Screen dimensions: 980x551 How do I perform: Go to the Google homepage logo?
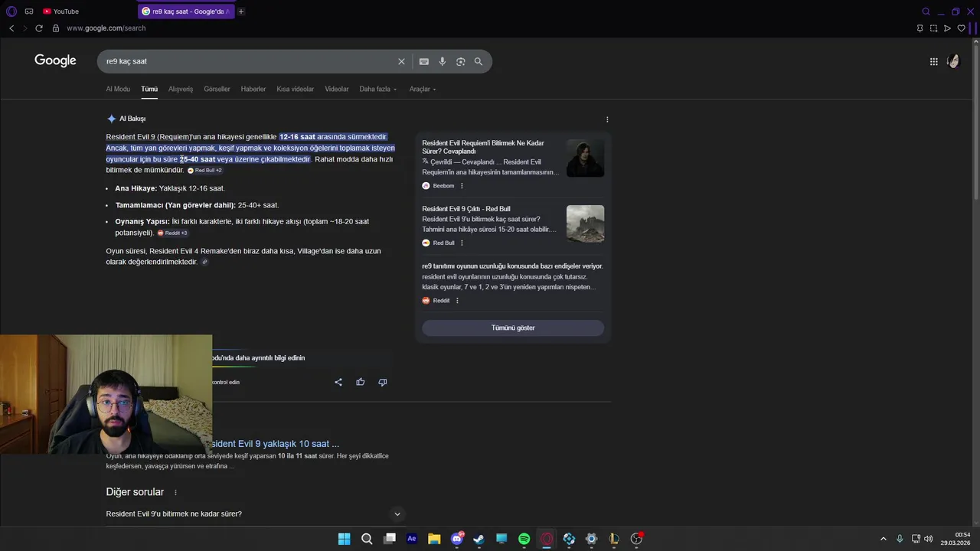tap(55, 60)
